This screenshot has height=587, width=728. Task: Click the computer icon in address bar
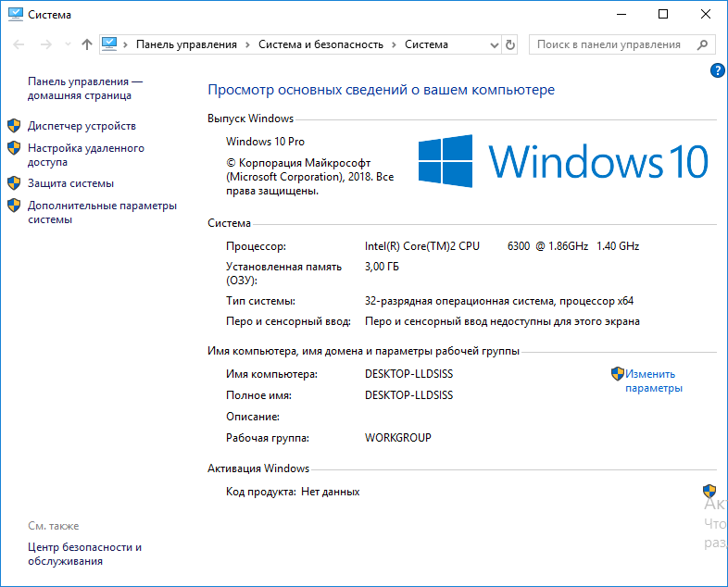pos(109,44)
